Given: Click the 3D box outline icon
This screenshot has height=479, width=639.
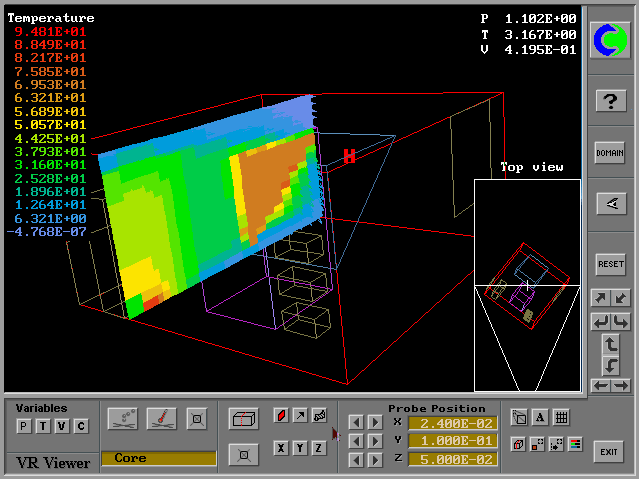Looking at the screenshot, I should (243, 418).
